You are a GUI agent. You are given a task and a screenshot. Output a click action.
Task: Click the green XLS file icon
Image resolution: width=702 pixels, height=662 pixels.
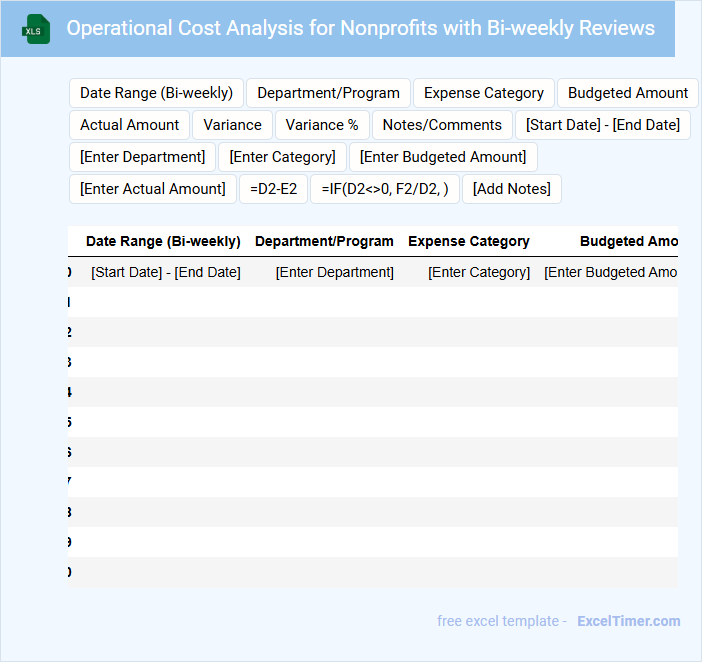pyautogui.click(x=36, y=30)
